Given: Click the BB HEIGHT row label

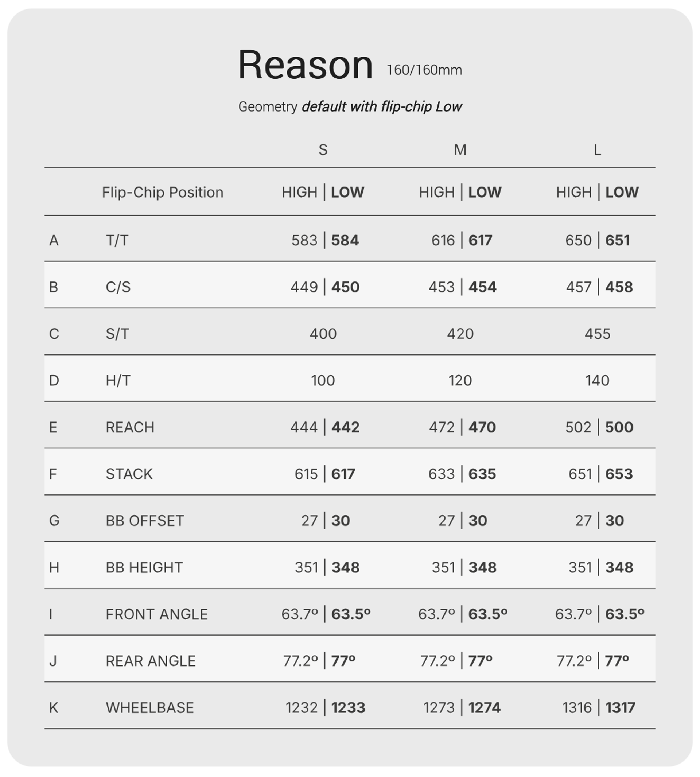Looking at the screenshot, I should (144, 567).
